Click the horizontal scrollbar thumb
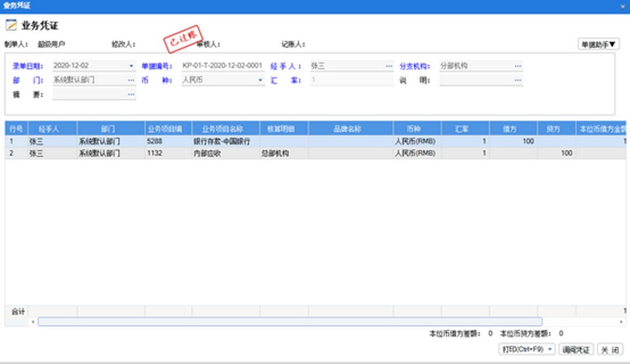Image resolution: width=630 pixels, height=364 pixels. click(289, 322)
